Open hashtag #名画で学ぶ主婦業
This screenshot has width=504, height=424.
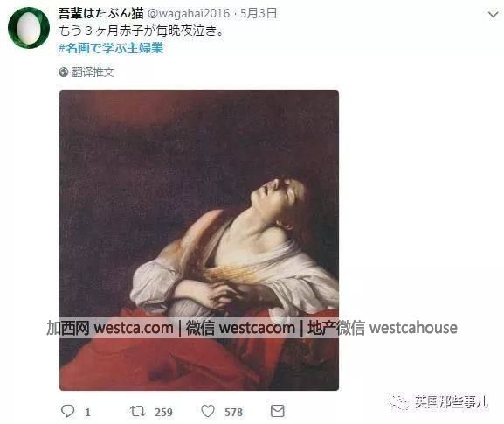coord(111,48)
